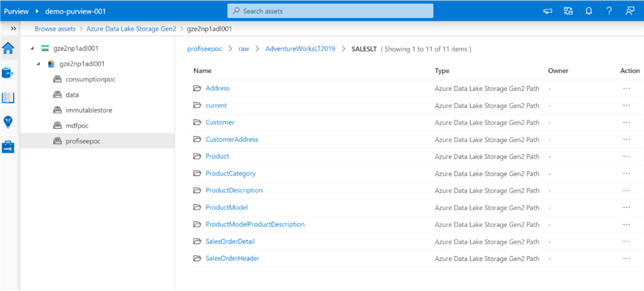Viewport: 644px width, 291px height.
Task: Click the notifications bell icon
Action: 589,11
